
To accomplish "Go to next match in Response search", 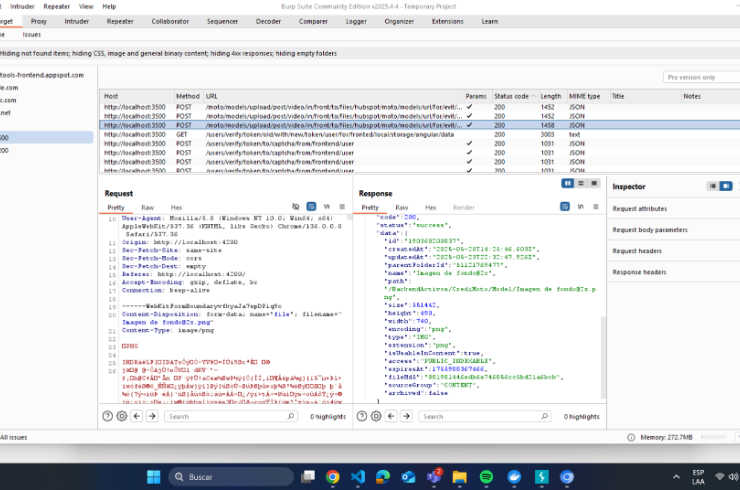I will [406, 416].
